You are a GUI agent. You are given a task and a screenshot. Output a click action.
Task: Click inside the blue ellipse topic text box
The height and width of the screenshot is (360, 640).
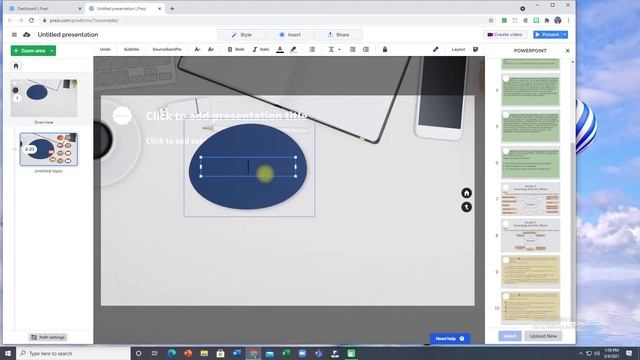click(x=248, y=167)
